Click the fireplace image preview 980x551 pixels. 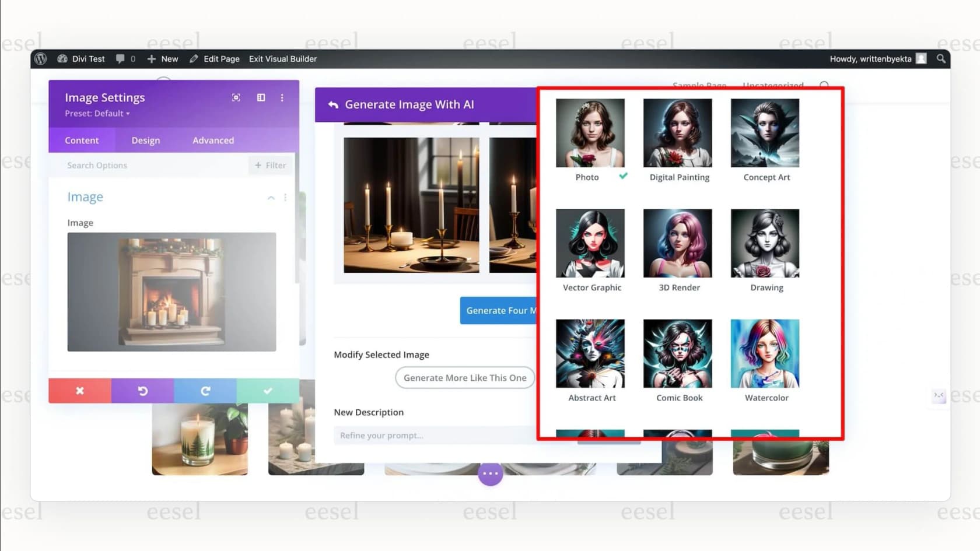coord(171,292)
